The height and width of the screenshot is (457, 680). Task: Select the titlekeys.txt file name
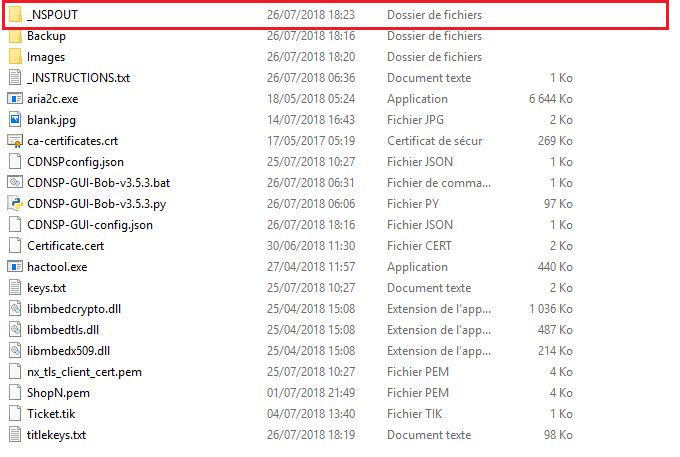click(56, 435)
